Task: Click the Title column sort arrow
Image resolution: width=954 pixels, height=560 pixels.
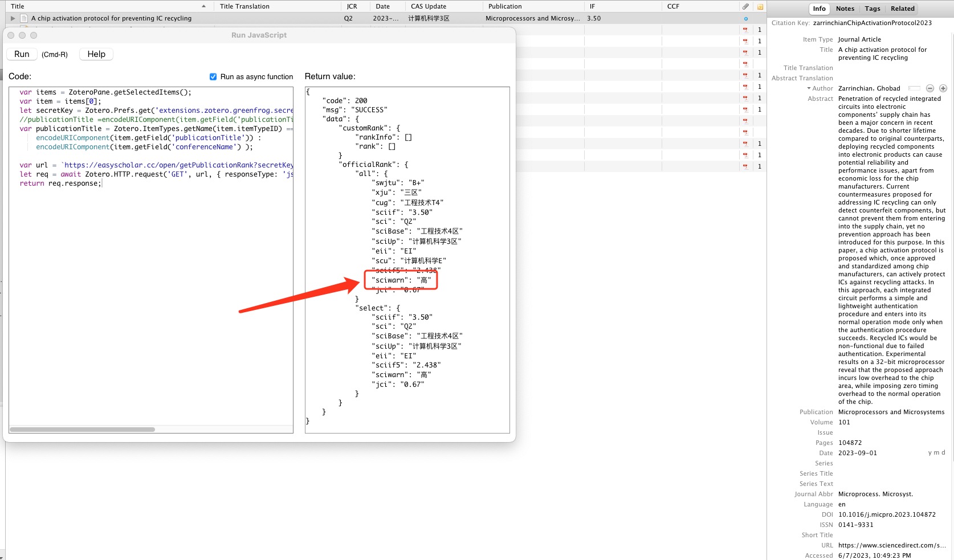Action: [203, 6]
